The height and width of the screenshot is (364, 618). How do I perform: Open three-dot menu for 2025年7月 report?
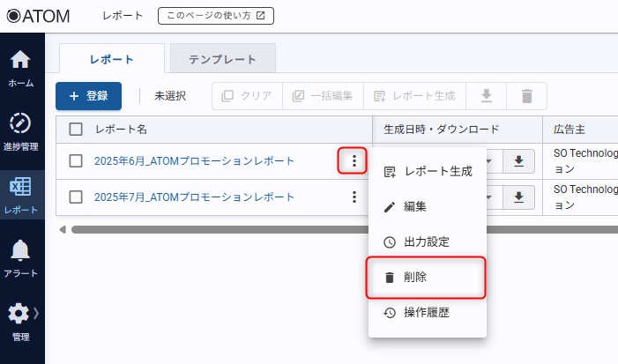click(354, 197)
